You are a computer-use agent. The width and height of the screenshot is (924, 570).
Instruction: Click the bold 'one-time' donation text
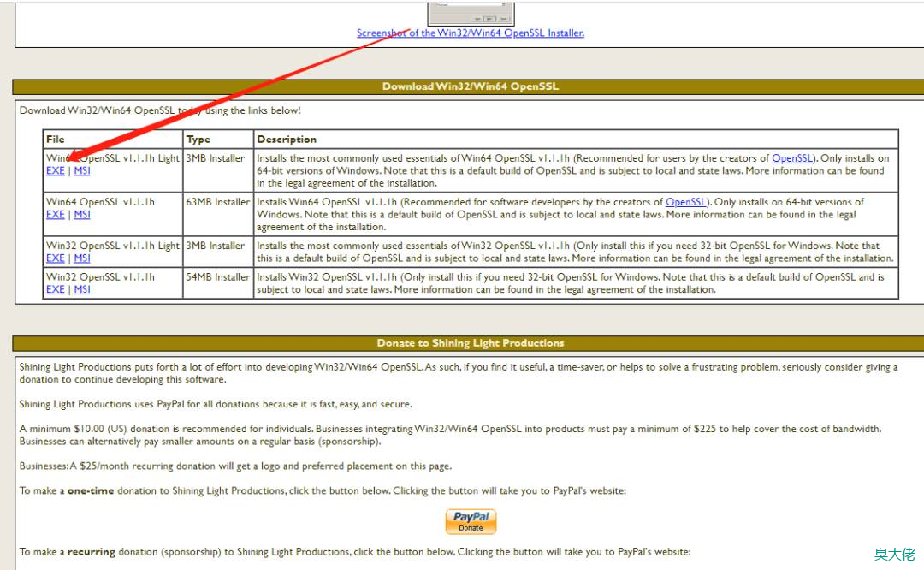click(91, 490)
